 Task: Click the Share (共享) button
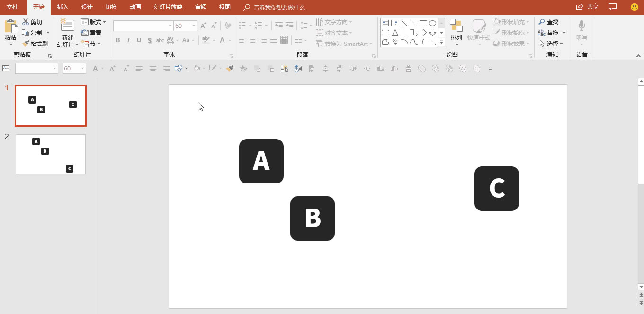(587, 7)
